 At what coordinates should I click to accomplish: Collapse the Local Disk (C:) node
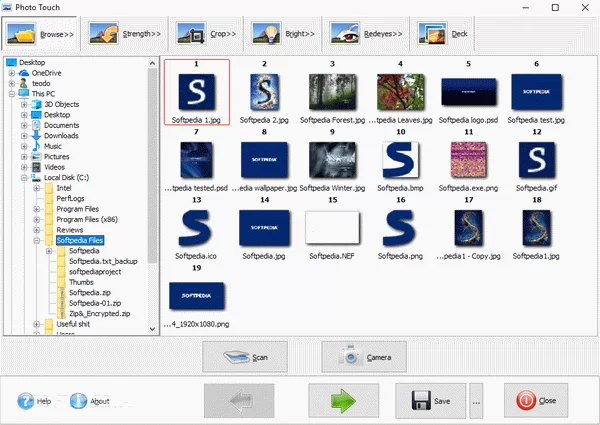(24, 177)
